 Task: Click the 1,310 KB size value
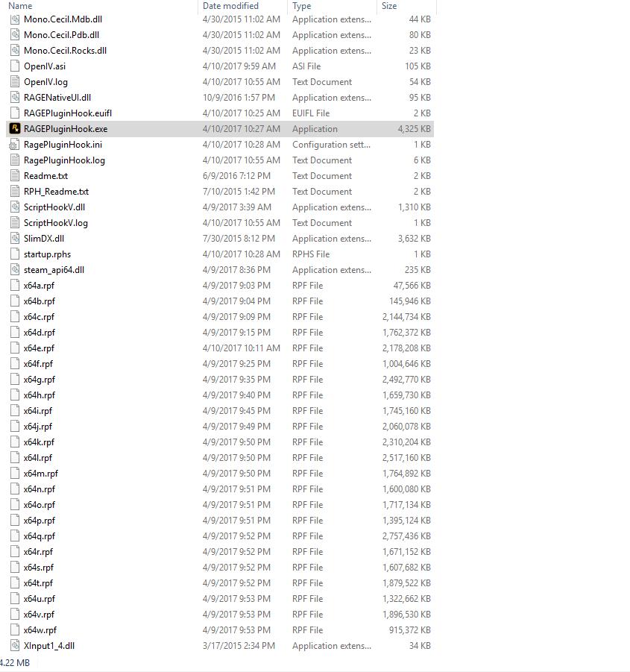point(414,207)
